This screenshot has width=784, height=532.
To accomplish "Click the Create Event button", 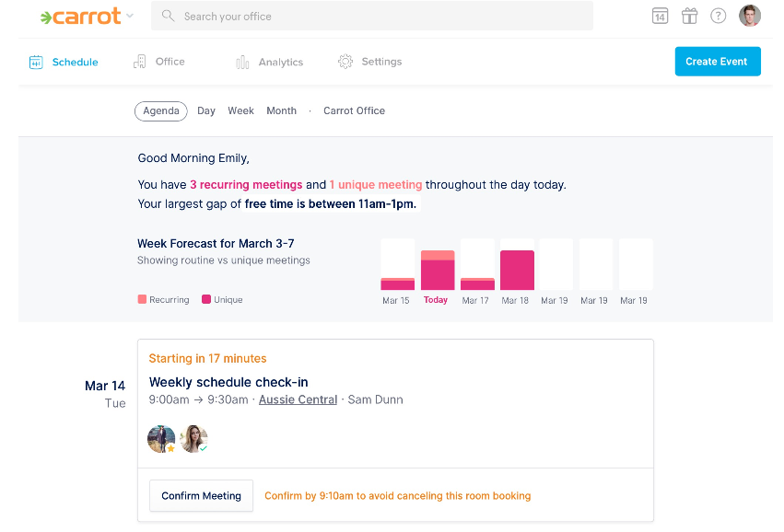I will point(718,62).
